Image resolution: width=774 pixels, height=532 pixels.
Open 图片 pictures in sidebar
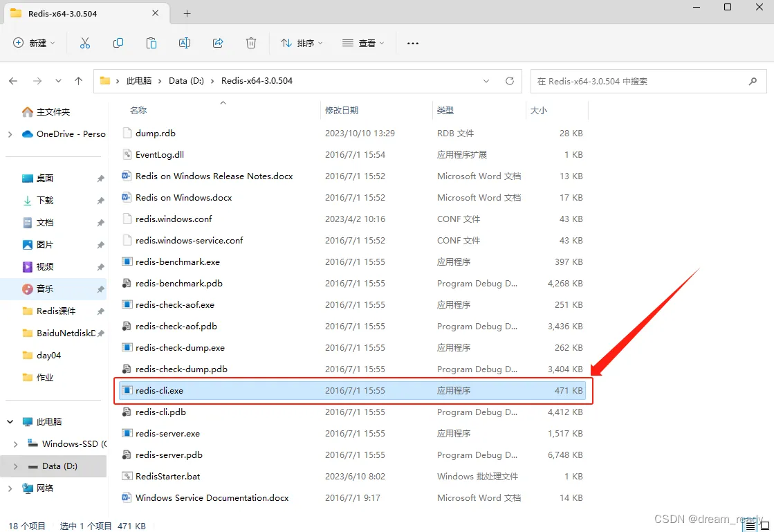(x=38, y=245)
